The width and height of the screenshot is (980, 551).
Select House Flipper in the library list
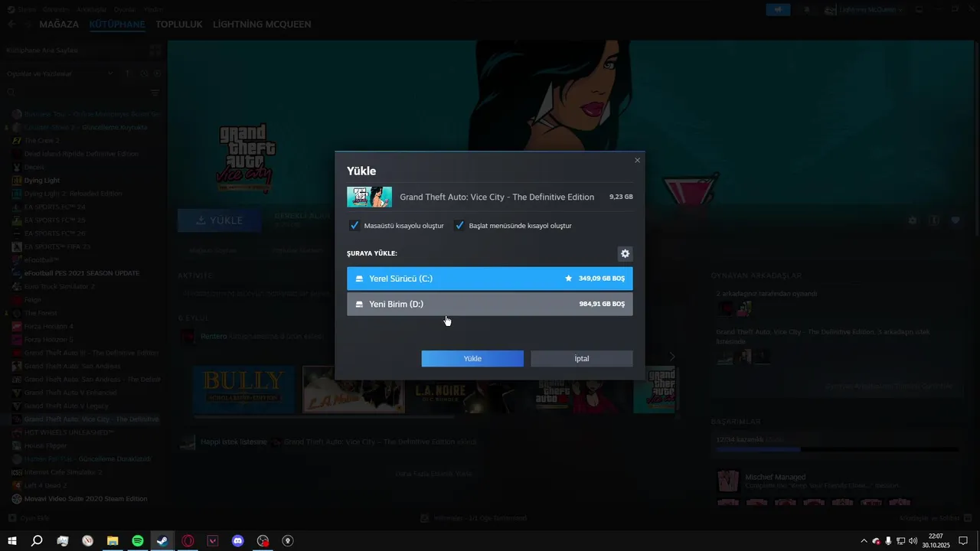46,445
